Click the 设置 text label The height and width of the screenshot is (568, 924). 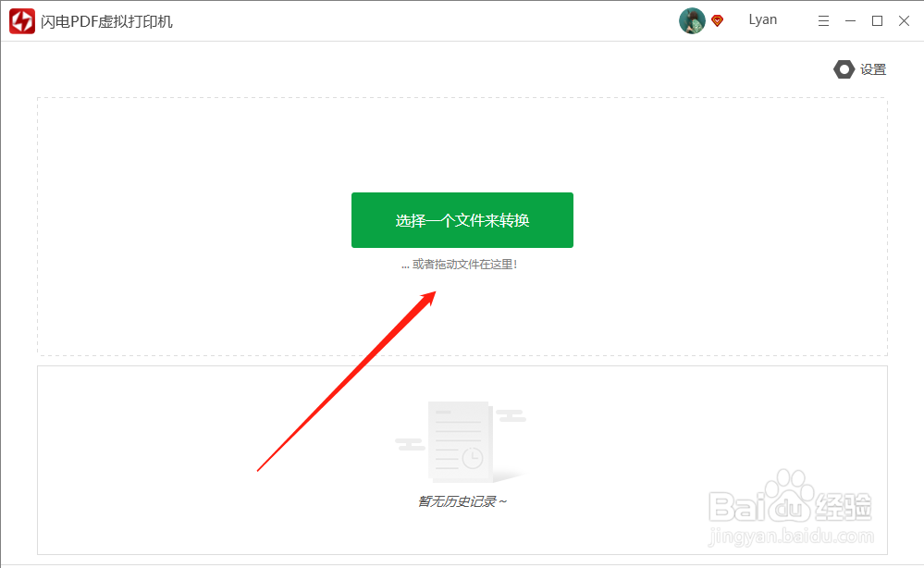pyautogui.click(x=875, y=68)
